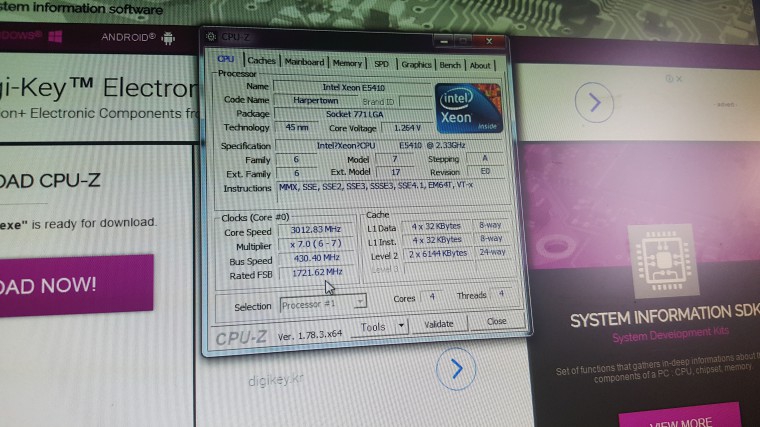The image size is (760, 427).
Task: Click the L1 Data 4 x 32 KBytes value
Action: pyautogui.click(x=436, y=226)
